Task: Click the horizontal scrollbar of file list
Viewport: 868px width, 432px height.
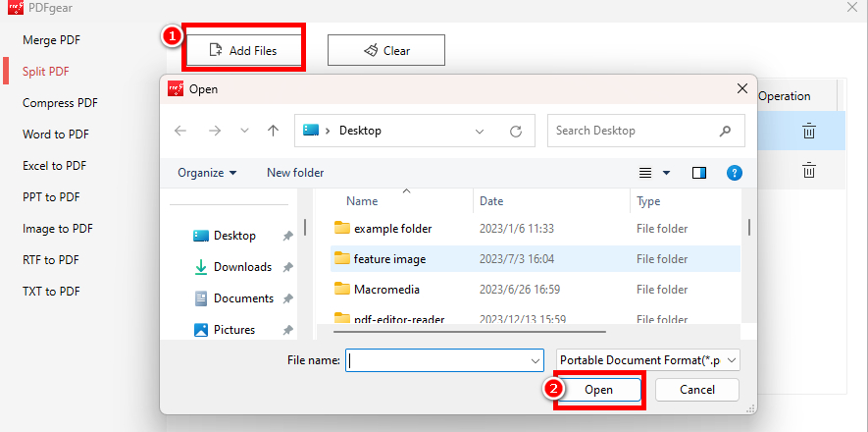Action: coord(470,332)
